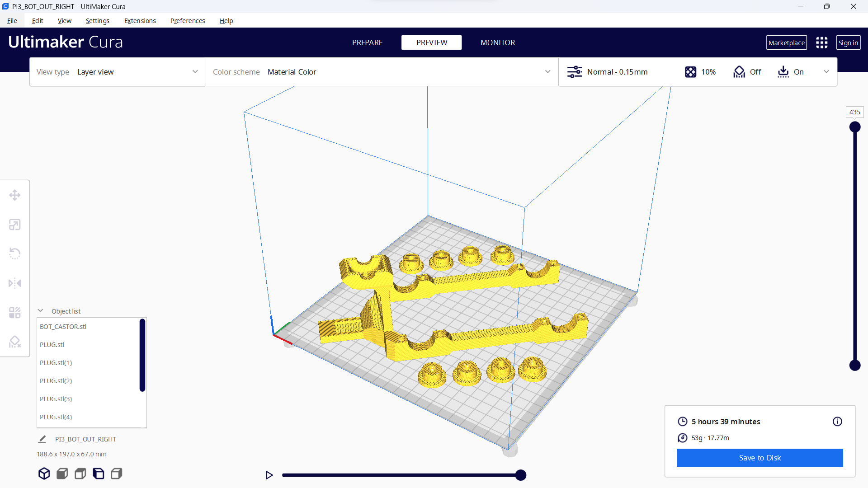This screenshot has height=488, width=868.
Task: Open the apps grid icon
Action: [821, 42]
